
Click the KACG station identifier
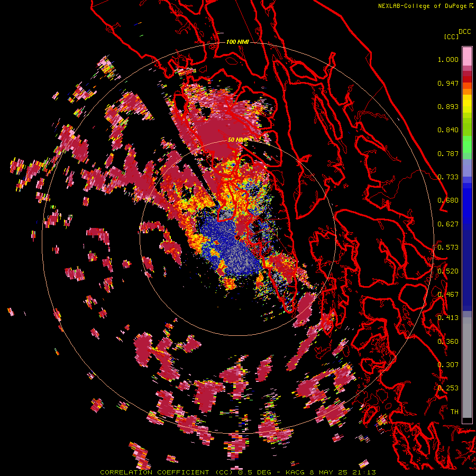click(295, 472)
